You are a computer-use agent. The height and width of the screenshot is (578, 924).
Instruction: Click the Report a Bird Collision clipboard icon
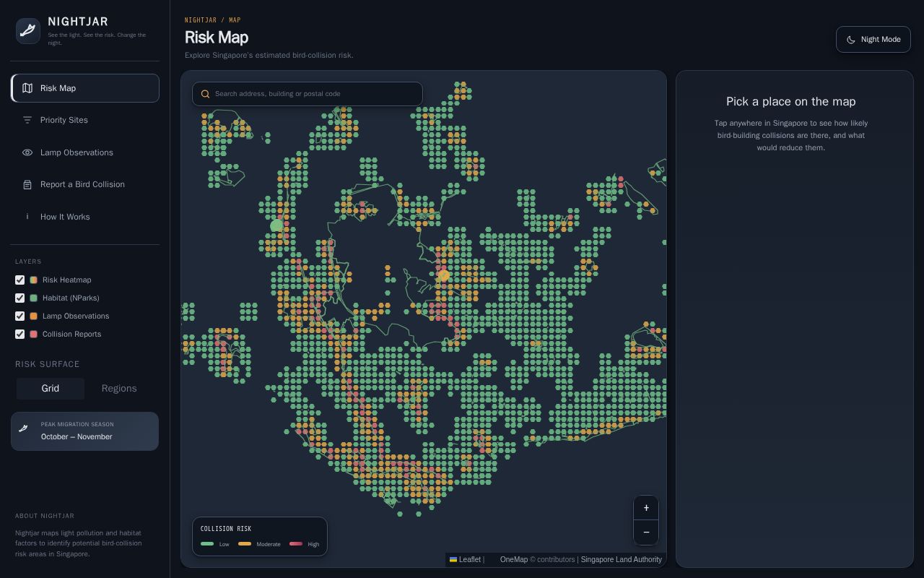click(x=27, y=185)
